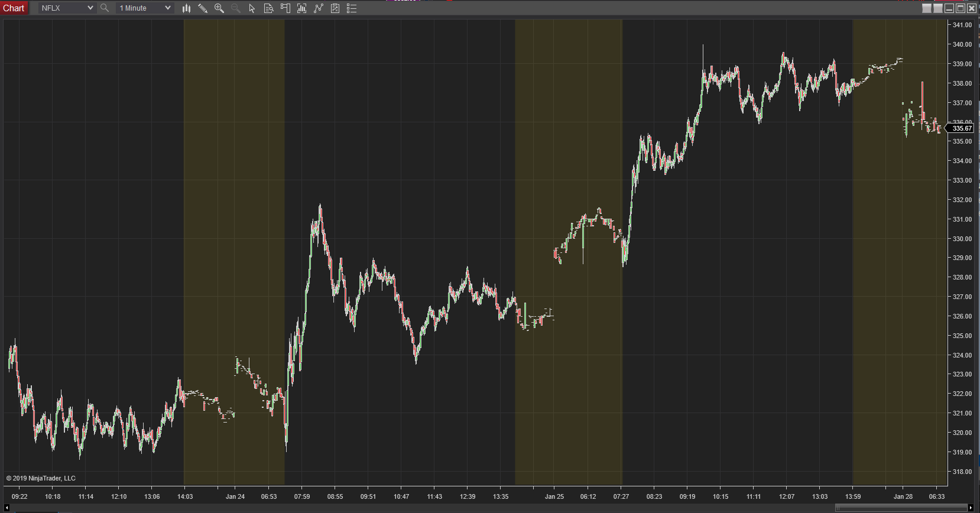
Task: Click the scrollbar right arrow
Action: click(x=971, y=508)
